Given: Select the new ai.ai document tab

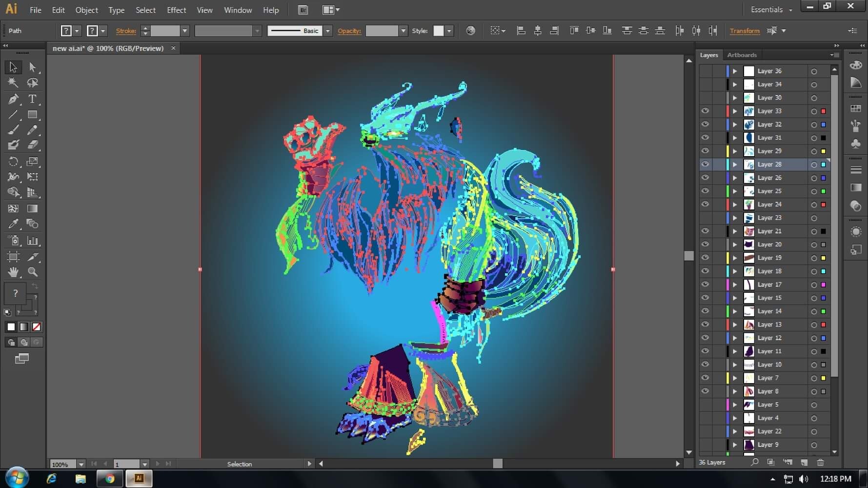Looking at the screenshot, I should (108, 48).
